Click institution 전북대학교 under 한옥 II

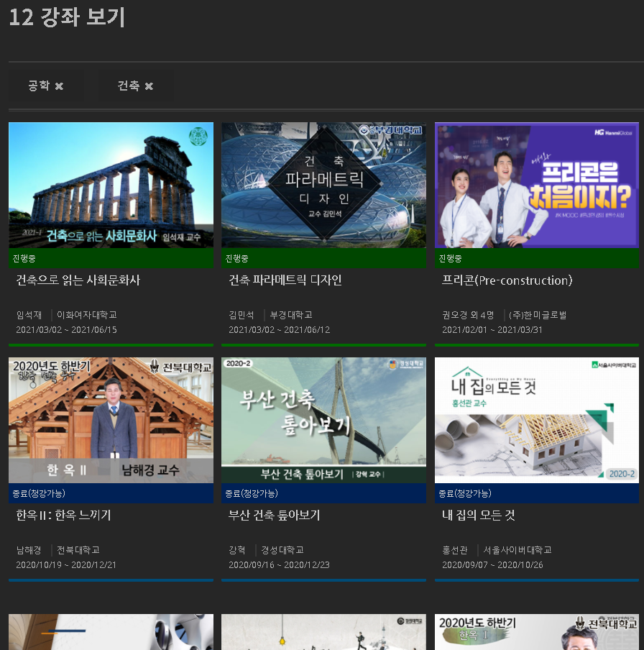pyautogui.click(x=78, y=550)
